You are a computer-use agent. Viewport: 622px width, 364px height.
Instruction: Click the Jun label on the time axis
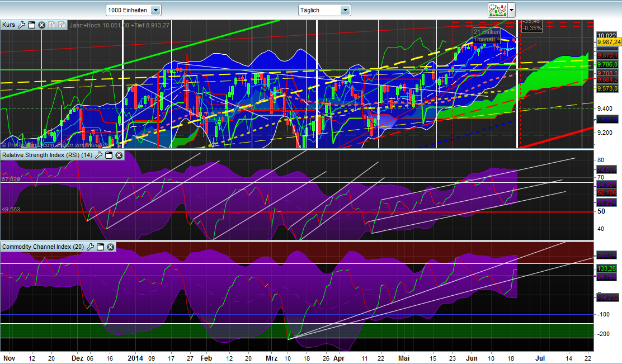tap(472, 358)
